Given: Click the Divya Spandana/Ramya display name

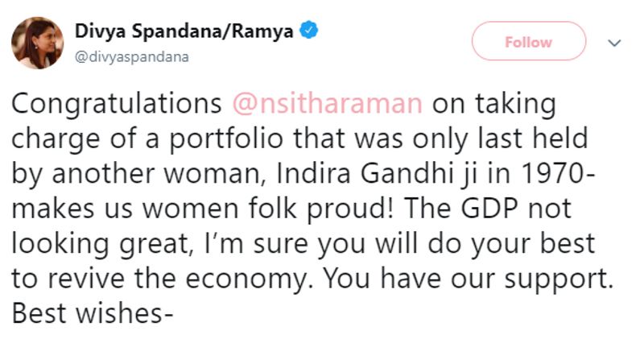Looking at the screenshot, I should coord(184,31).
